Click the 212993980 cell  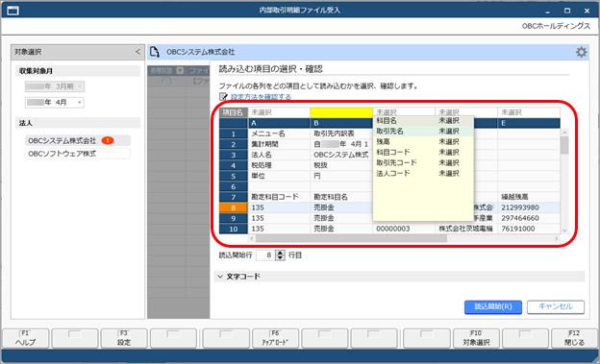pos(529,207)
